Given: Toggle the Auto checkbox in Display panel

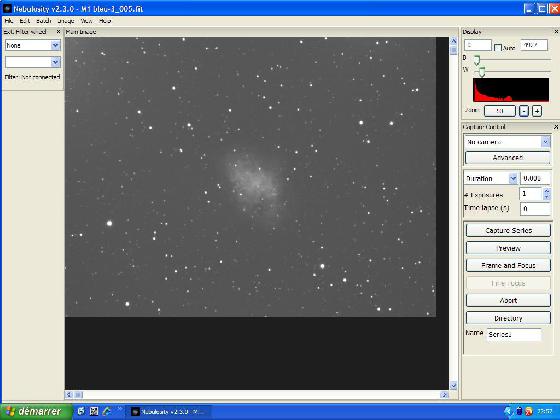Looking at the screenshot, I should click(x=498, y=48).
